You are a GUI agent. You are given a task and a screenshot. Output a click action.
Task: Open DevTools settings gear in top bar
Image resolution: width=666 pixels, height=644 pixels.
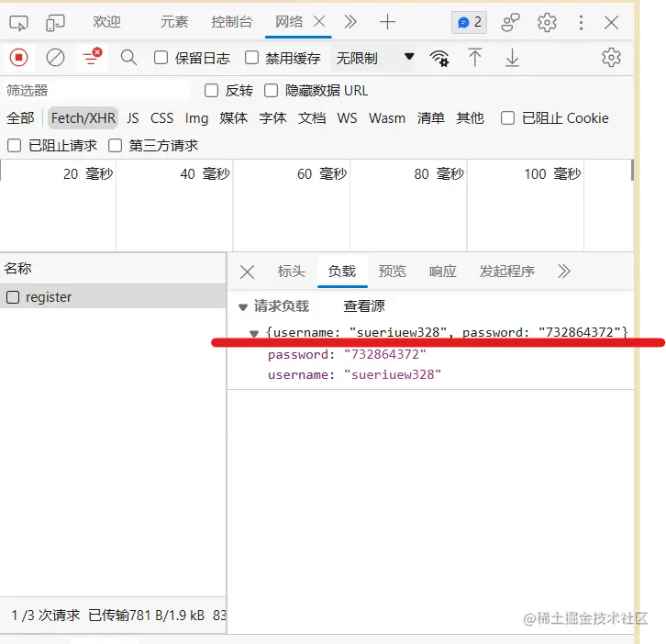click(x=547, y=23)
